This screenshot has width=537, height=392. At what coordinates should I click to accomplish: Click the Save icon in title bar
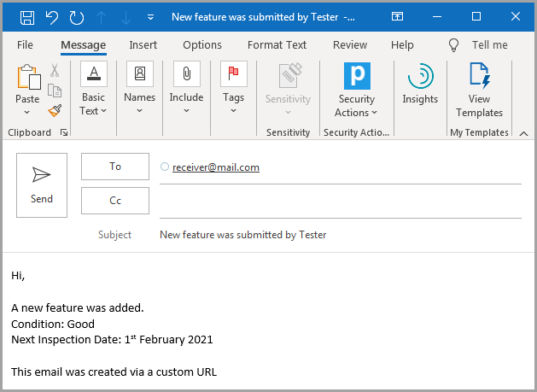(x=26, y=17)
